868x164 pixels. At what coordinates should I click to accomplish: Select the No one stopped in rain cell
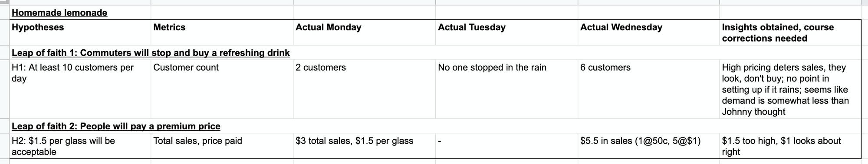click(x=506, y=89)
